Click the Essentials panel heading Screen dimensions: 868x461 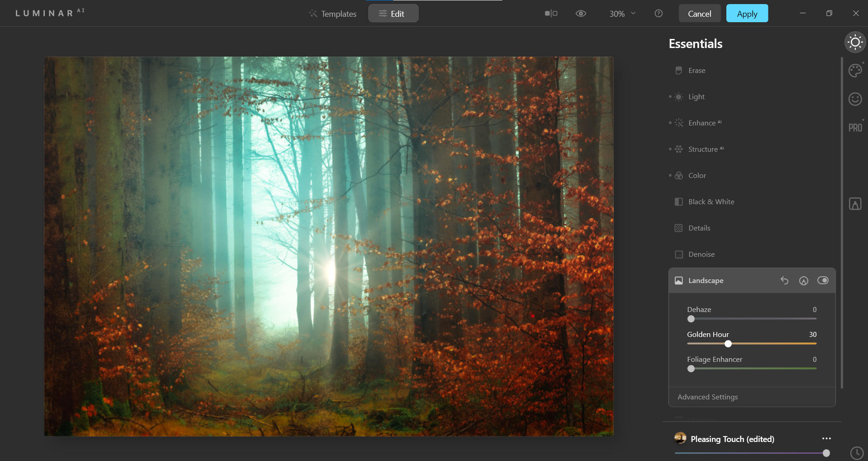[x=696, y=44]
